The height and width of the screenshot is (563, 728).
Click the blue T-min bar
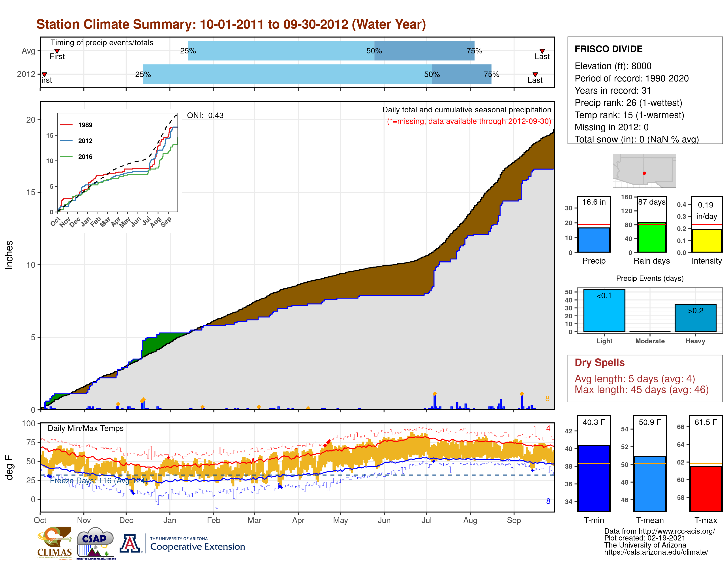(594, 478)
